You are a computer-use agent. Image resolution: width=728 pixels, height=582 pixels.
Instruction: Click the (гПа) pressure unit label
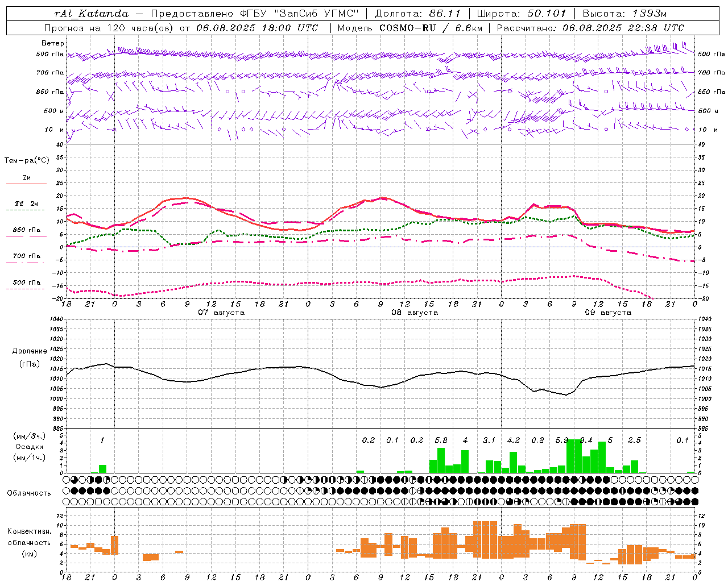pyautogui.click(x=28, y=364)
